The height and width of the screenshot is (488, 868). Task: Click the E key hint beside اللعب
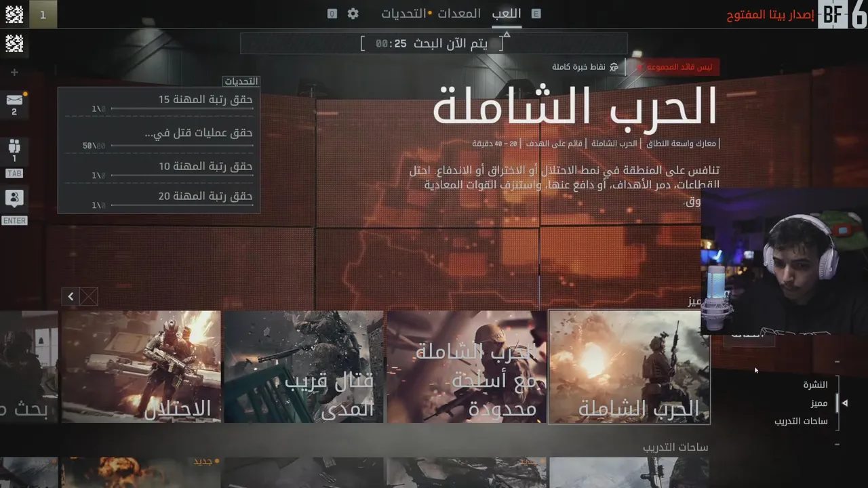[536, 14]
